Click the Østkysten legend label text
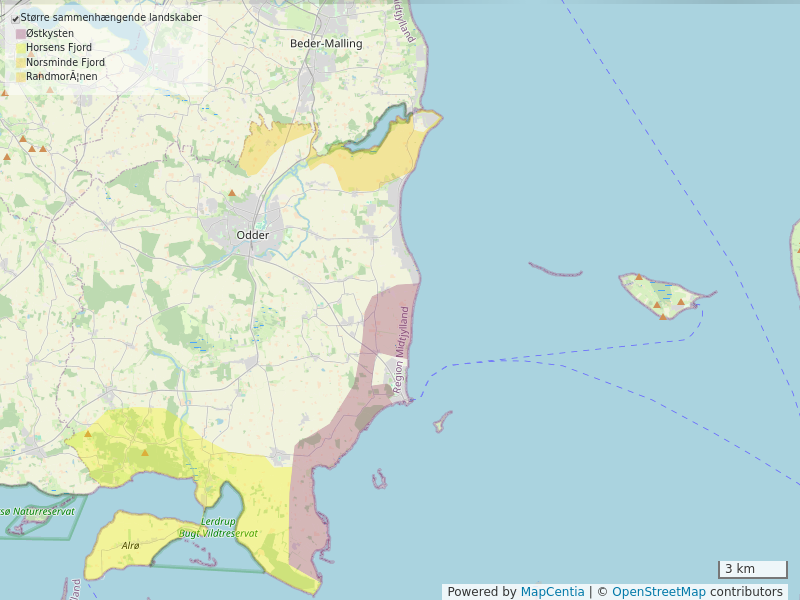800x600 pixels. click(50, 33)
